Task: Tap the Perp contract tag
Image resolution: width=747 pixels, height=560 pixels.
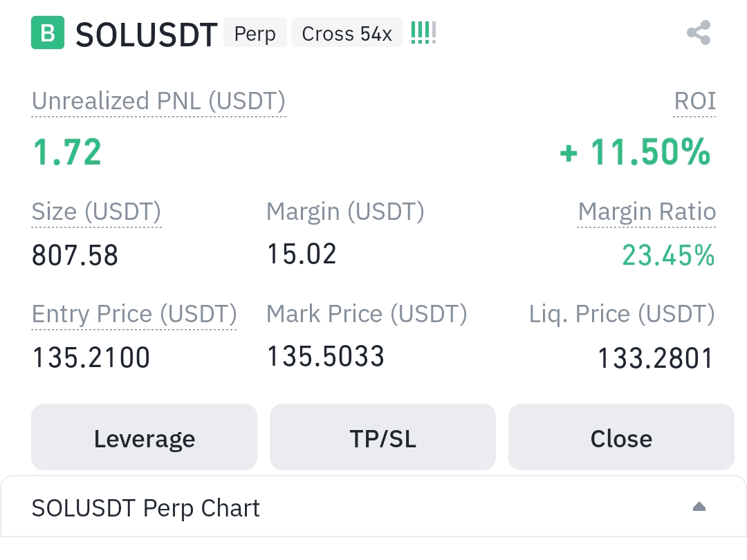Action: click(x=255, y=33)
